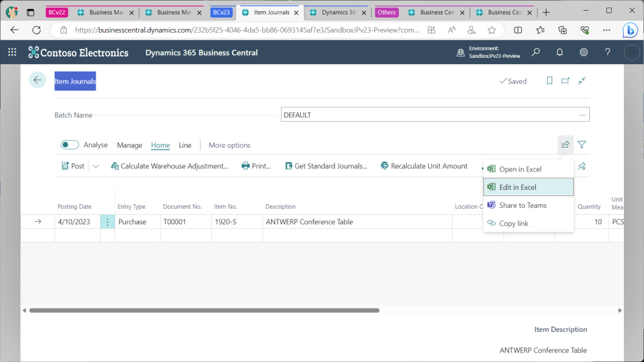The height and width of the screenshot is (362, 644).
Task: Click the Contoso Electronics logo
Action: click(78, 53)
